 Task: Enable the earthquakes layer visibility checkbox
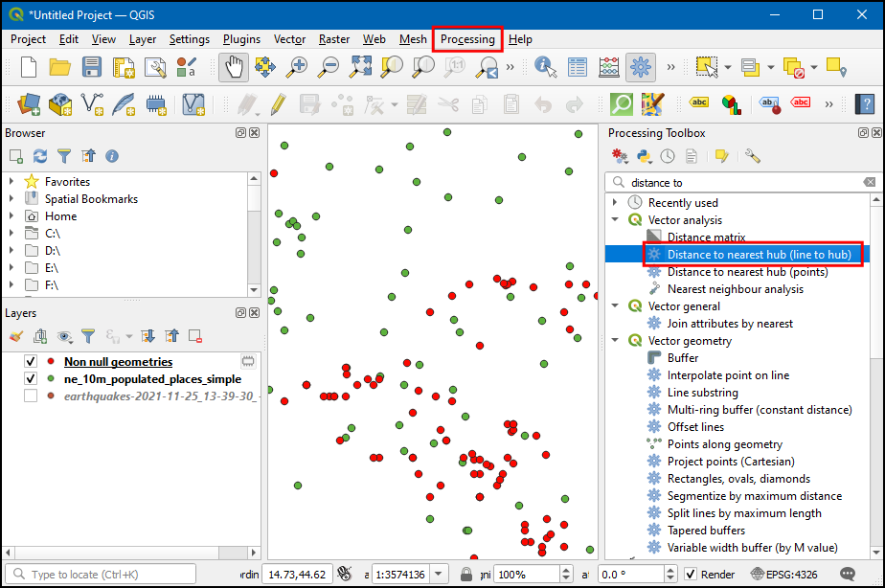click(x=31, y=396)
